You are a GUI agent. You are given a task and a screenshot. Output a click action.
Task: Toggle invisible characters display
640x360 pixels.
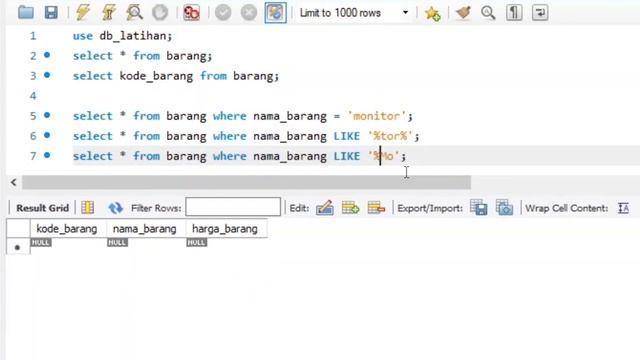coord(514,13)
